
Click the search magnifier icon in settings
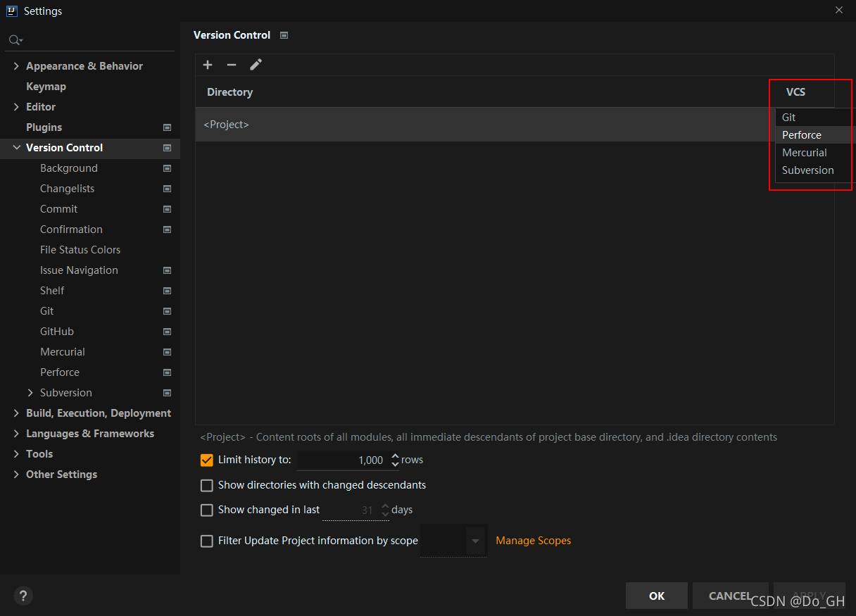(x=15, y=40)
